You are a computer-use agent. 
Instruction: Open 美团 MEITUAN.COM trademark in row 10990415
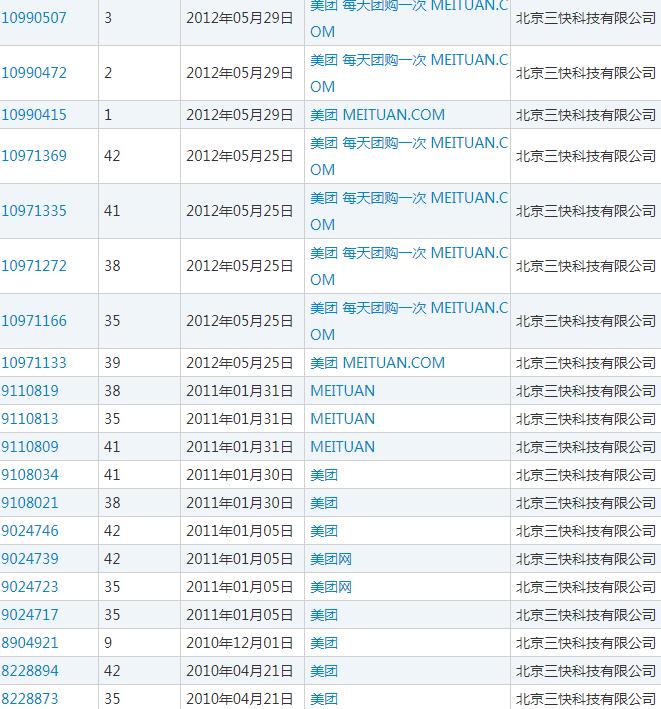[378, 115]
